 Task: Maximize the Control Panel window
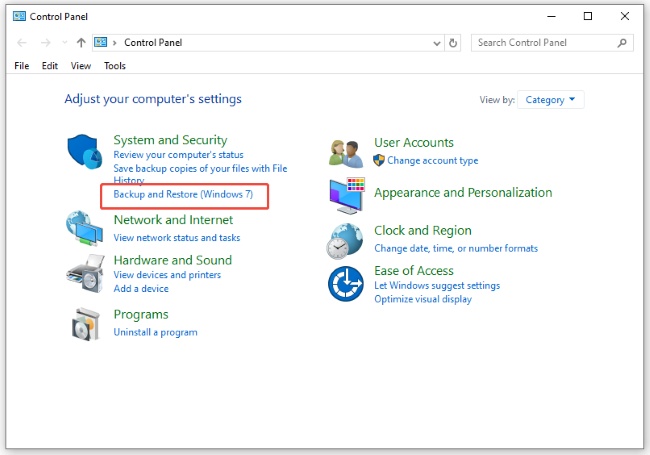[x=588, y=16]
